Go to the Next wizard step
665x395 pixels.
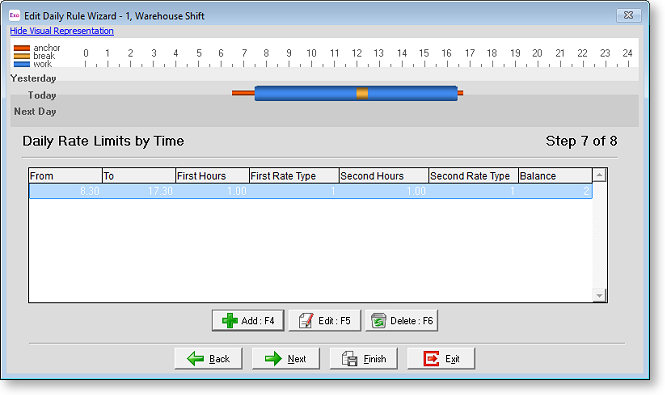pyautogui.click(x=285, y=359)
